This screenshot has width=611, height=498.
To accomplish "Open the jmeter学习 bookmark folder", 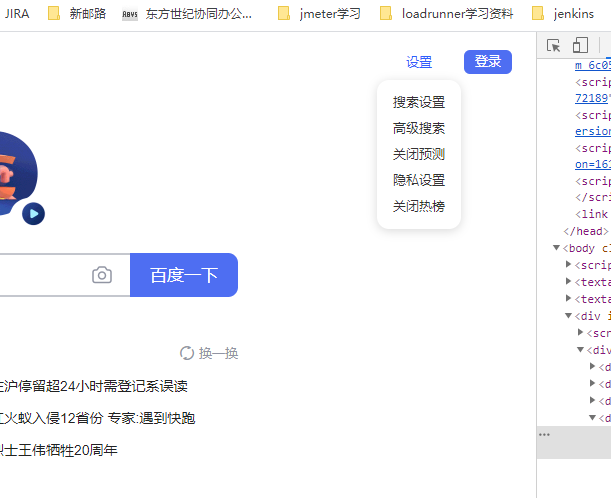I will point(319,14).
